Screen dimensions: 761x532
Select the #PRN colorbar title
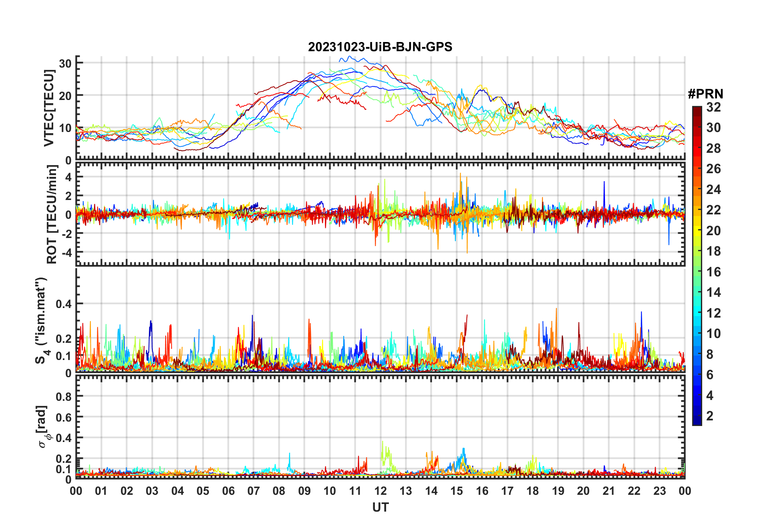[705, 94]
